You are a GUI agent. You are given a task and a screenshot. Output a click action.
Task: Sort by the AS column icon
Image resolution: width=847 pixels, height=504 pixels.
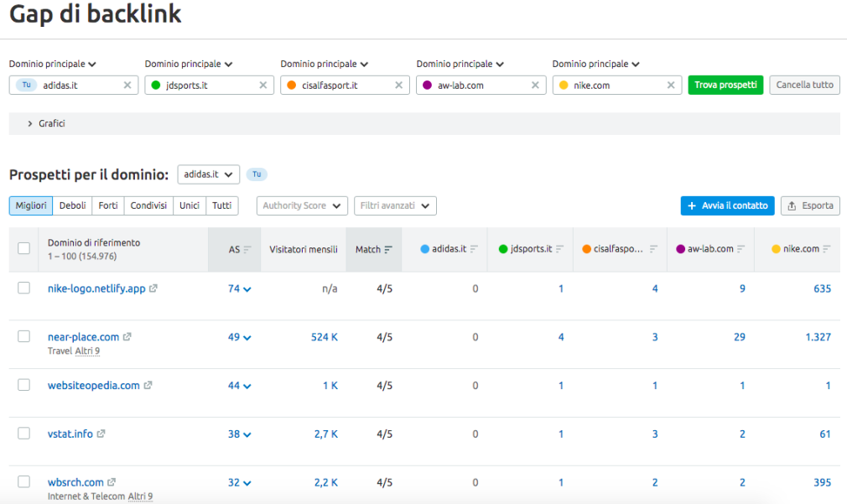click(x=247, y=249)
